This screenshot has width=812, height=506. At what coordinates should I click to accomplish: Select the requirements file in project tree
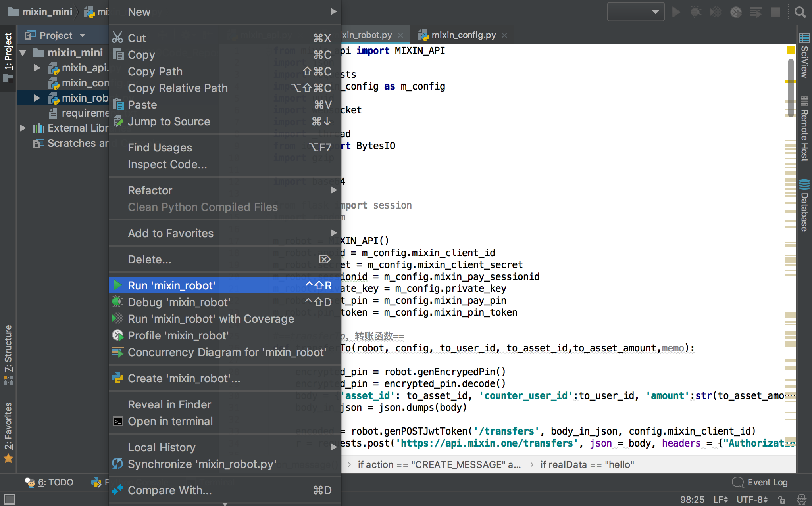(79, 113)
